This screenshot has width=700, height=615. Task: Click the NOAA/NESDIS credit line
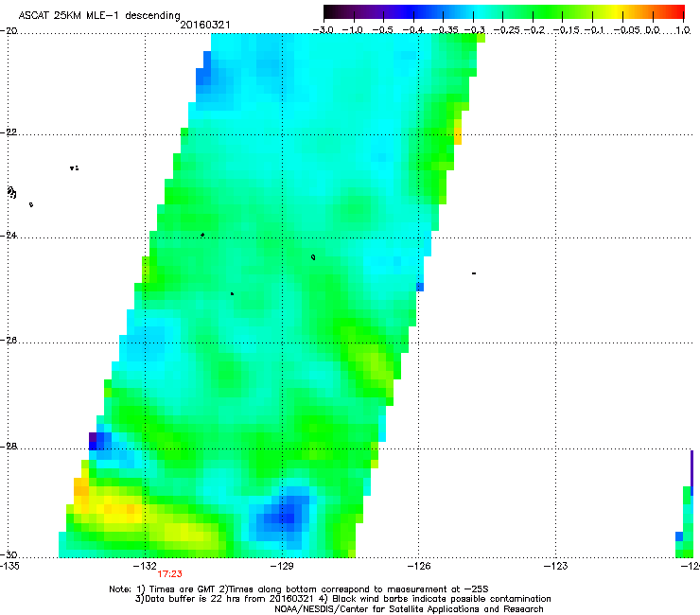(x=409, y=609)
